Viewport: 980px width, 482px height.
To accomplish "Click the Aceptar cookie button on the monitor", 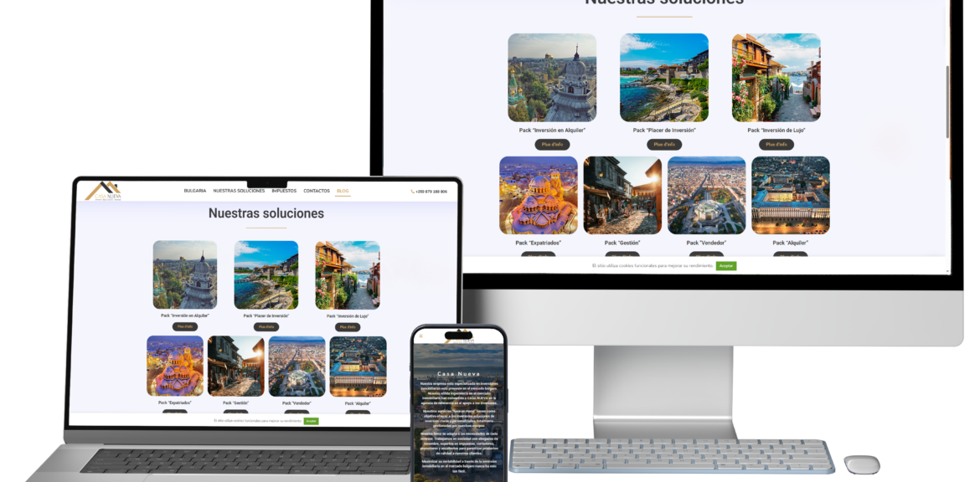I will pyautogui.click(x=726, y=266).
